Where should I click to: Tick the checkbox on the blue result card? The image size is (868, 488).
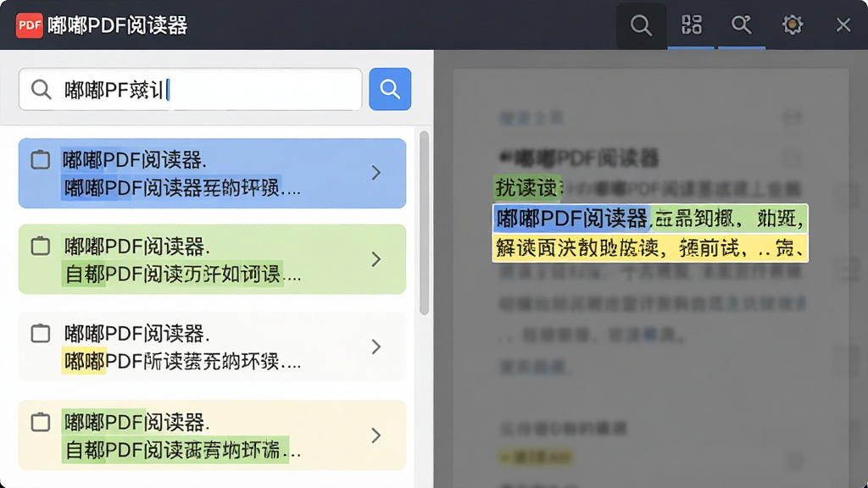click(41, 160)
